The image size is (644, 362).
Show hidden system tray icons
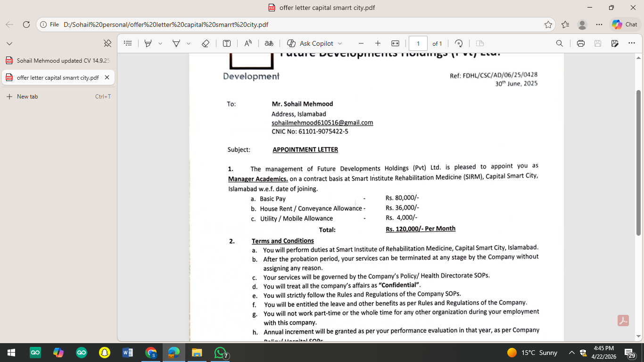click(x=571, y=353)
